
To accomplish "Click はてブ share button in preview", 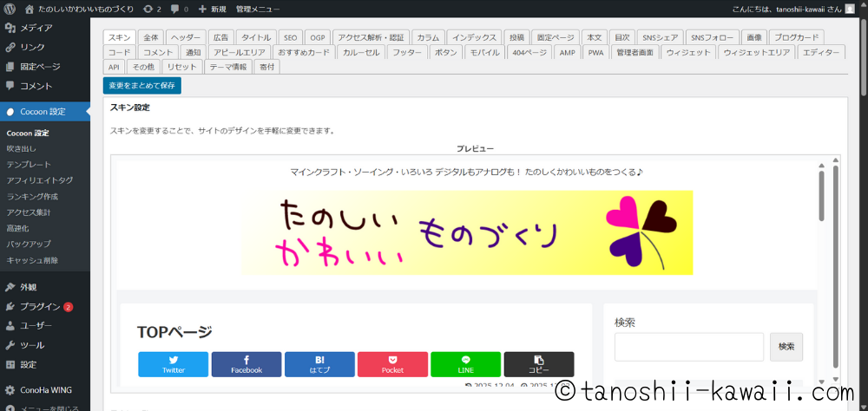I will [319, 364].
